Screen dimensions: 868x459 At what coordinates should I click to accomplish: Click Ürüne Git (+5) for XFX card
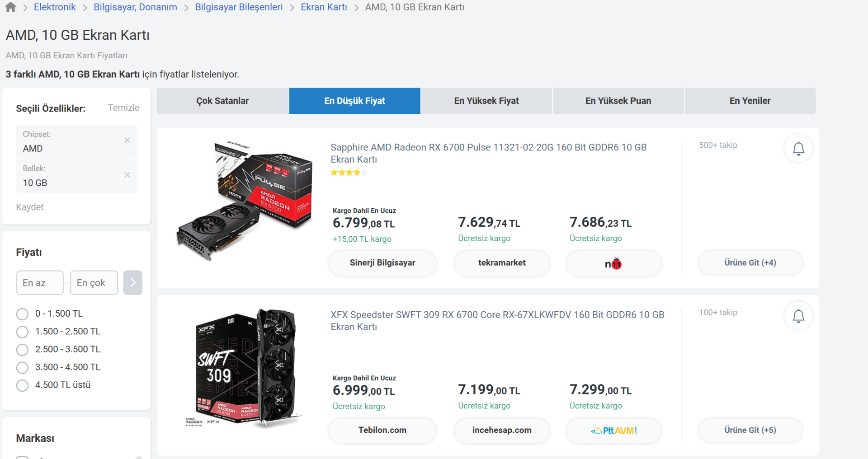[750, 430]
